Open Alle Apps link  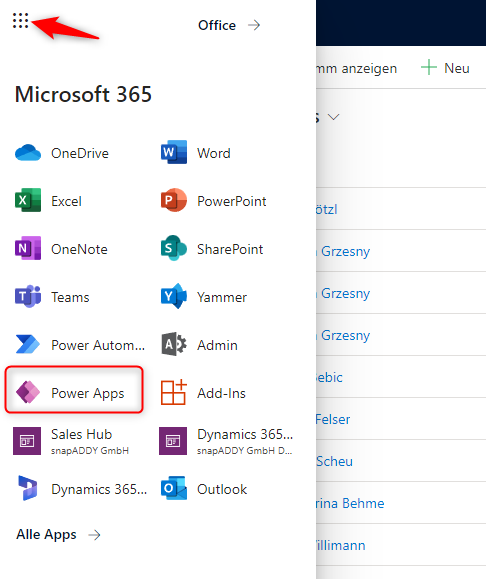[58, 535]
